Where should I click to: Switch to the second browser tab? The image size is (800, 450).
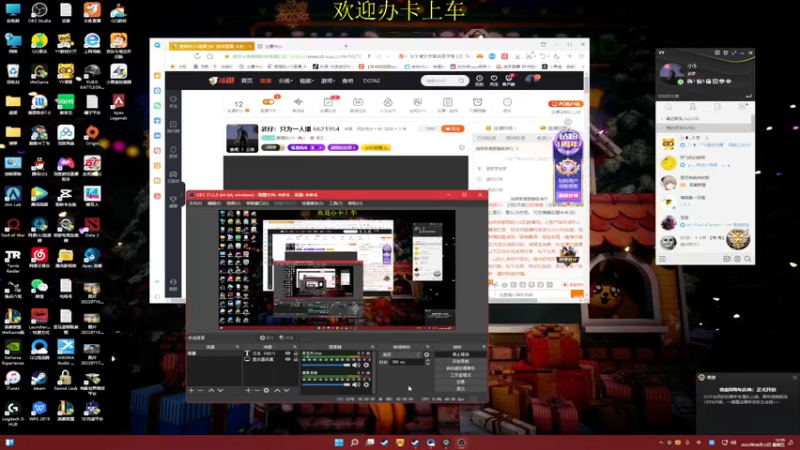[x=273, y=46]
